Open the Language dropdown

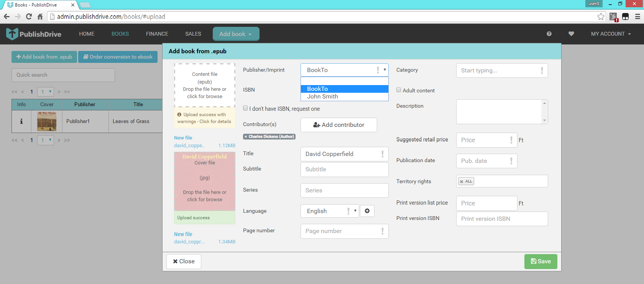330,211
